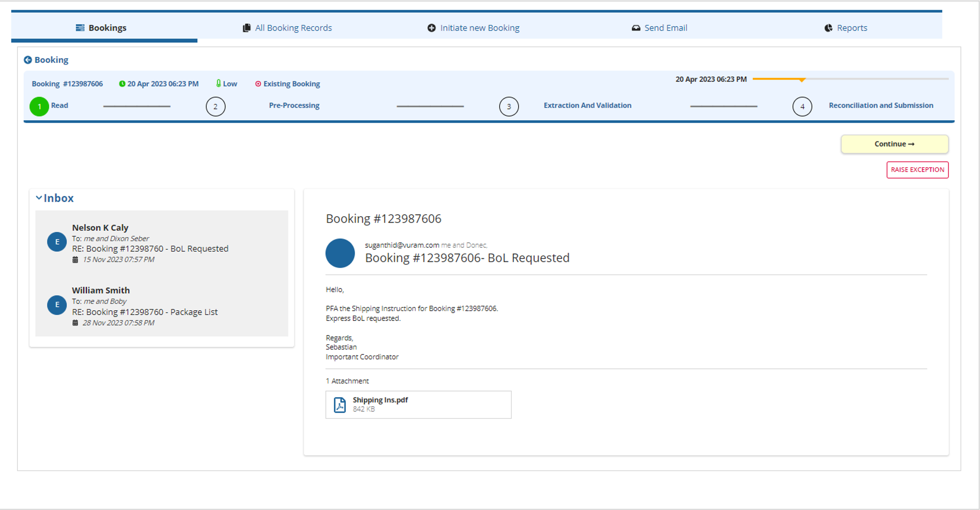Click Reconciliation and Submission step label
The image size is (980, 510).
click(881, 105)
